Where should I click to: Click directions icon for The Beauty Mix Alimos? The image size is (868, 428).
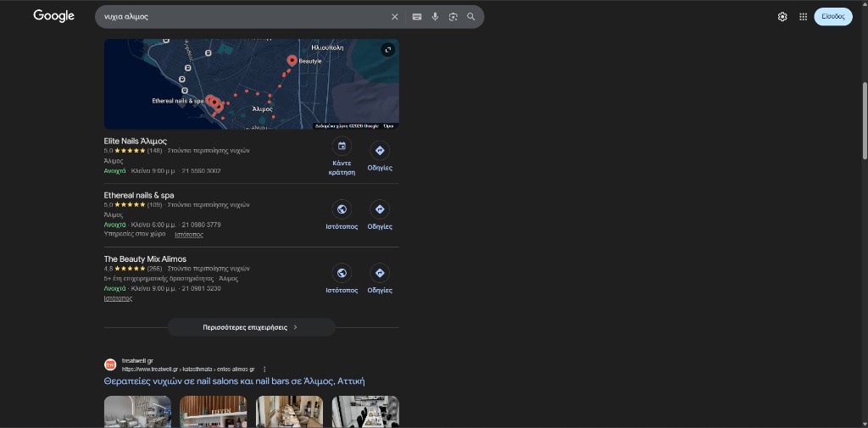tap(380, 273)
